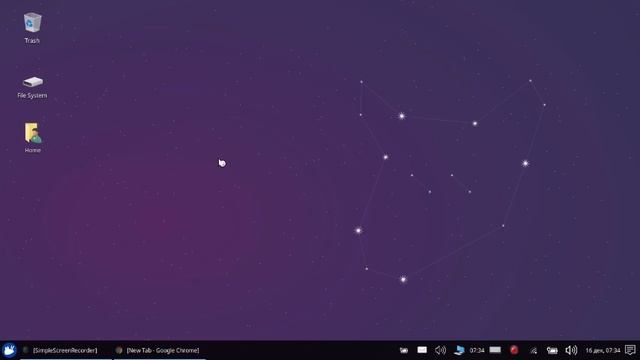Click the volume icon left of blue computer
This screenshot has height=360, width=640.
[x=440, y=350]
